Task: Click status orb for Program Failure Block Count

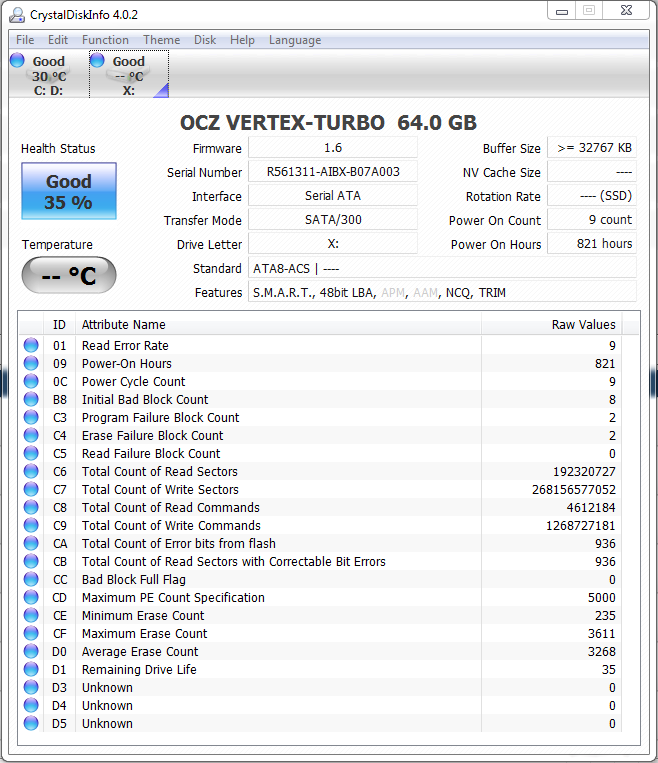Action: click(x=31, y=417)
